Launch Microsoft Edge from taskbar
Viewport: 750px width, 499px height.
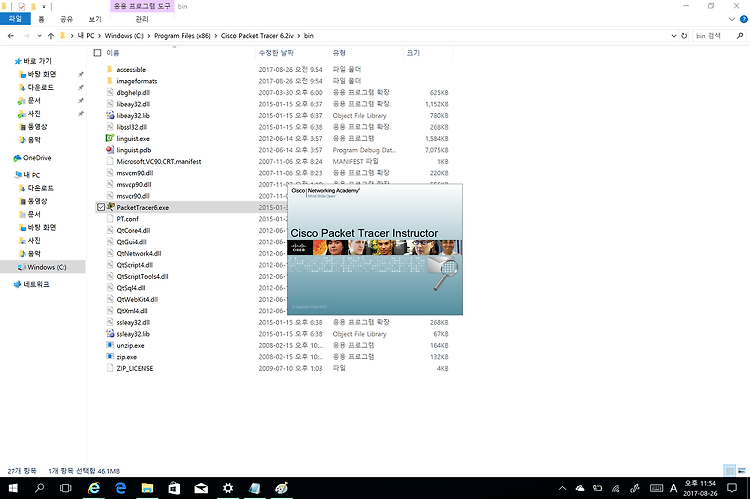coord(121,488)
